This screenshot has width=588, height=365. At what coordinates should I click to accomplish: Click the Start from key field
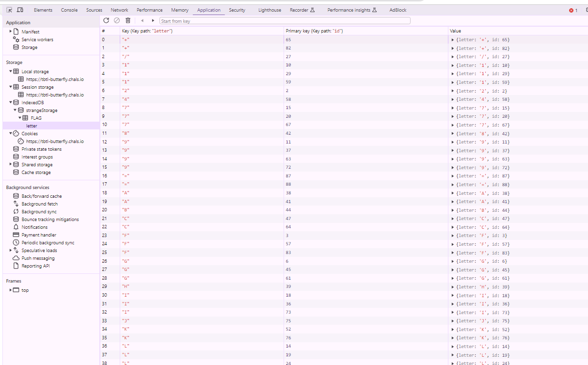[285, 21]
